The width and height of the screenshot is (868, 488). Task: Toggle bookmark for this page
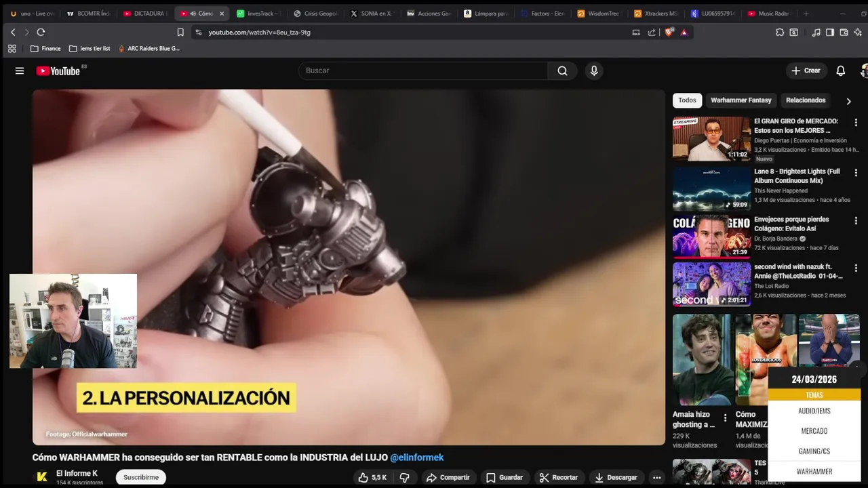[x=180, y=32]
